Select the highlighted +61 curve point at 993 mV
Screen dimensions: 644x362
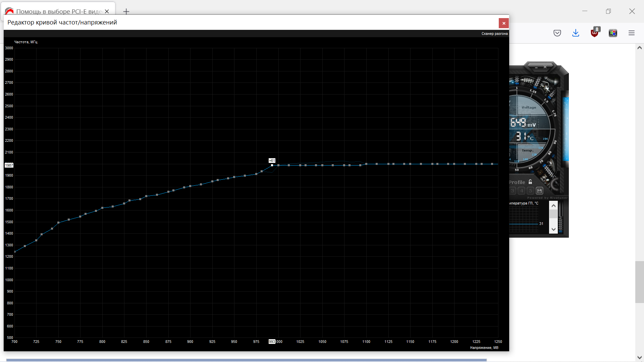tap(272, 165)
